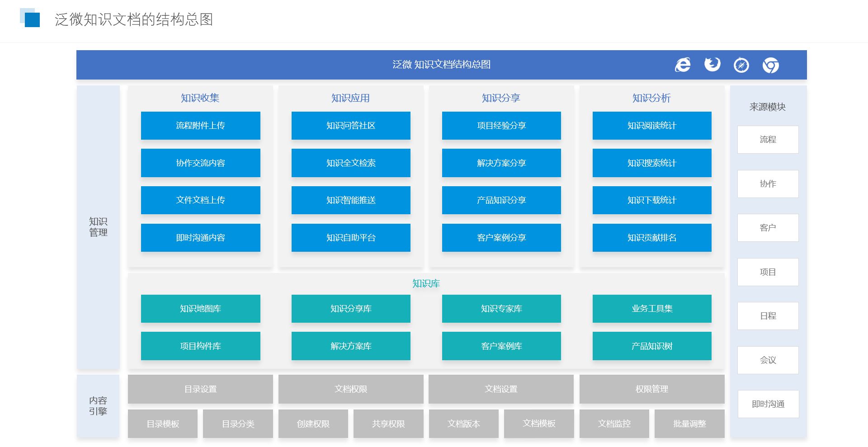Switch to the 权限管理 section
Viewport: 868px width, 447px height.
click(651, 389)
